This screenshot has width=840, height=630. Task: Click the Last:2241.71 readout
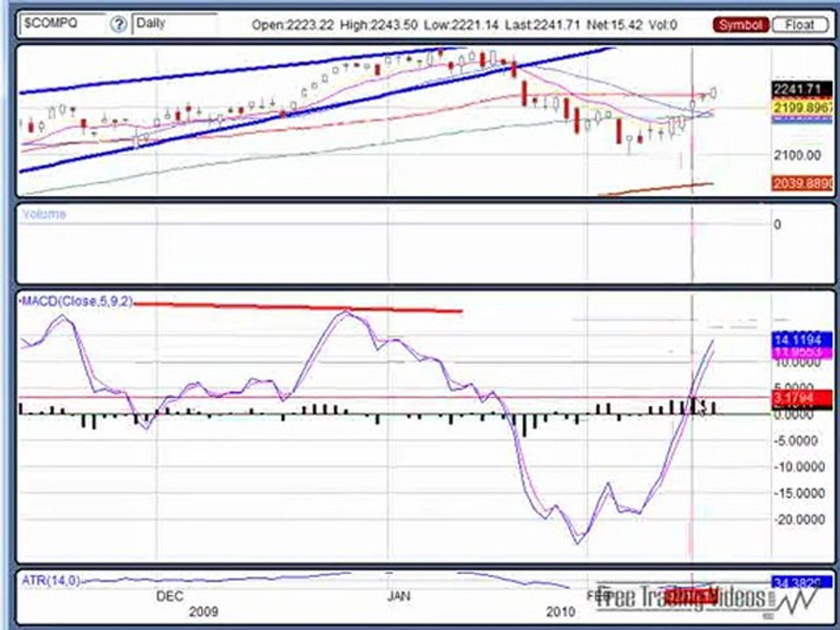(x=542, y=24)
